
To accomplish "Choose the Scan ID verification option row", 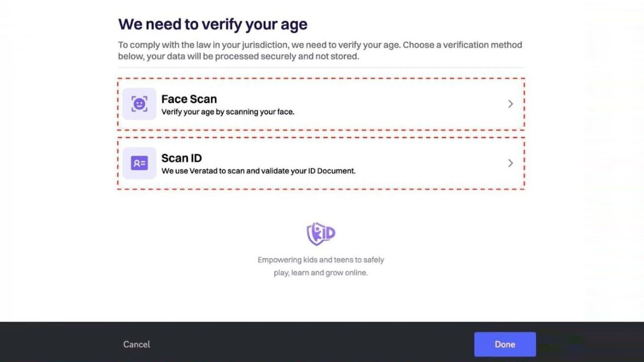I will (x=321, y=163).
